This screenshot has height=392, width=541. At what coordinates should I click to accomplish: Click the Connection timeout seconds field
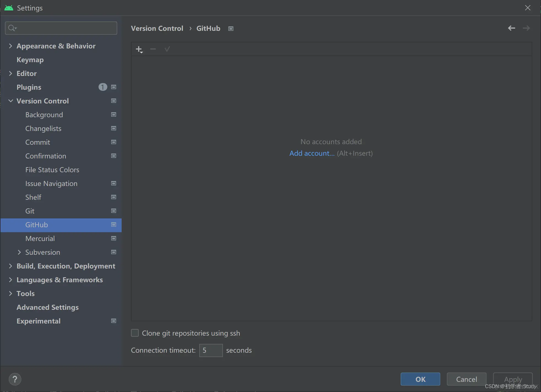211,350
